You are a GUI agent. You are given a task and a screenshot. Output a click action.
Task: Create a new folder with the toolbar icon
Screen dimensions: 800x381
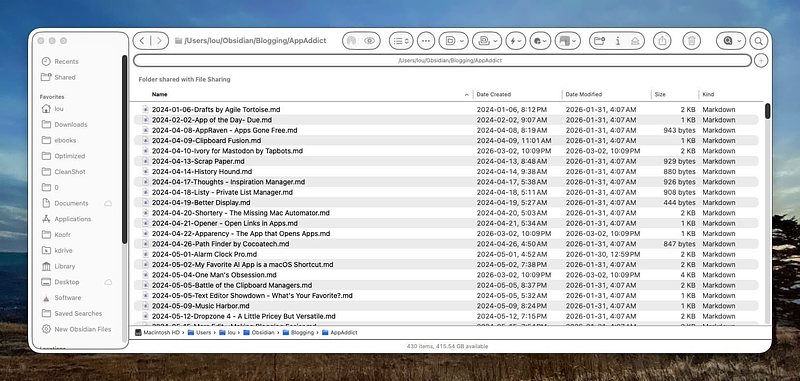(599, 41)
